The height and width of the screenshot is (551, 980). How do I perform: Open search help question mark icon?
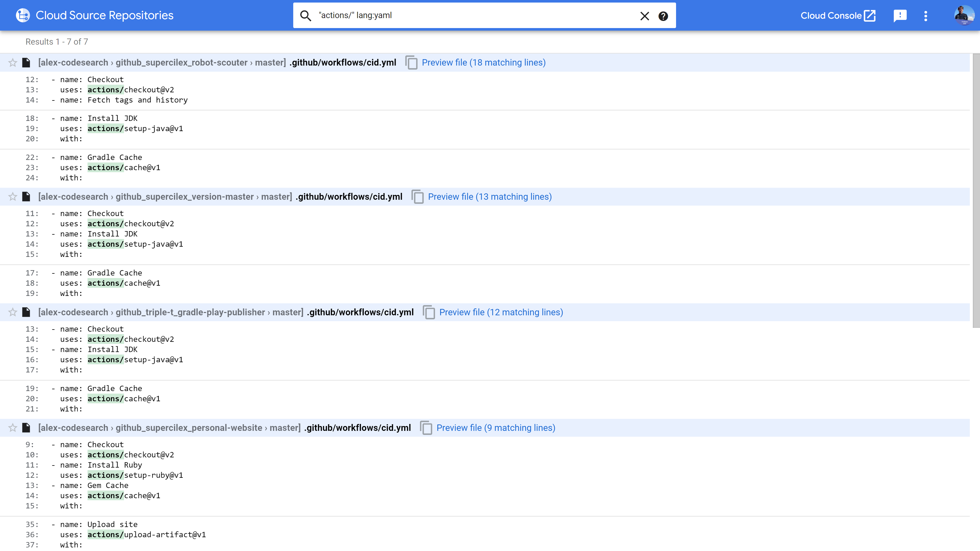click(x=663, y=16)
